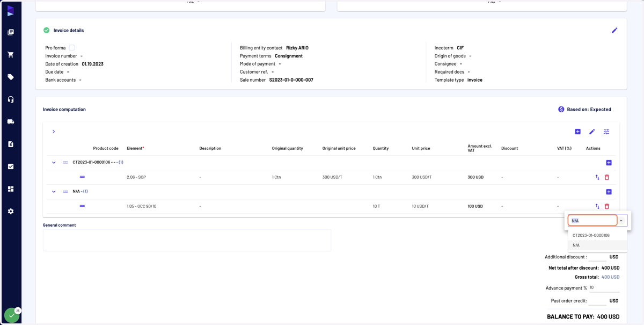
Task: Collapse the N/A group chevron
Action: (54, 192)
